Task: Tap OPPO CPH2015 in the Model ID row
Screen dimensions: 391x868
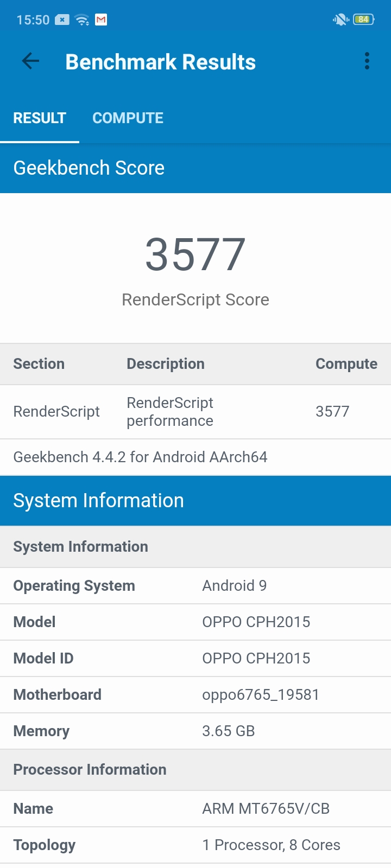Action: [x=256, y=659]
